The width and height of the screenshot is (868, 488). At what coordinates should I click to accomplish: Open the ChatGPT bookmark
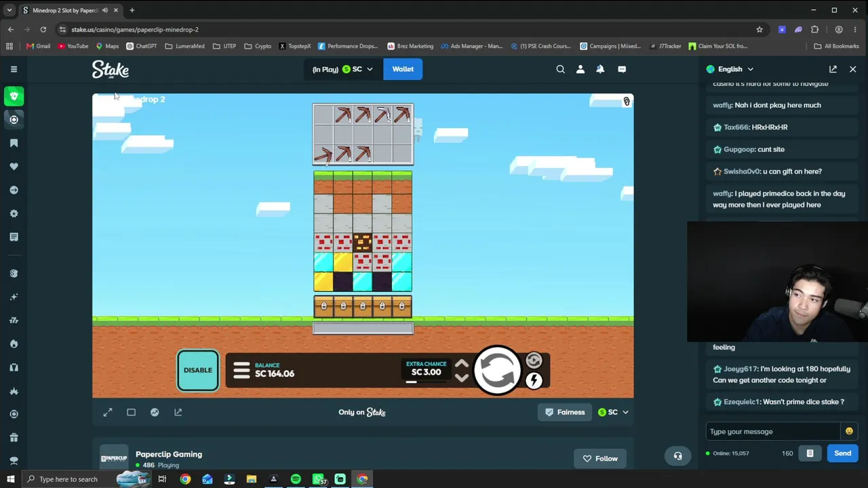(x=141, y=46)
